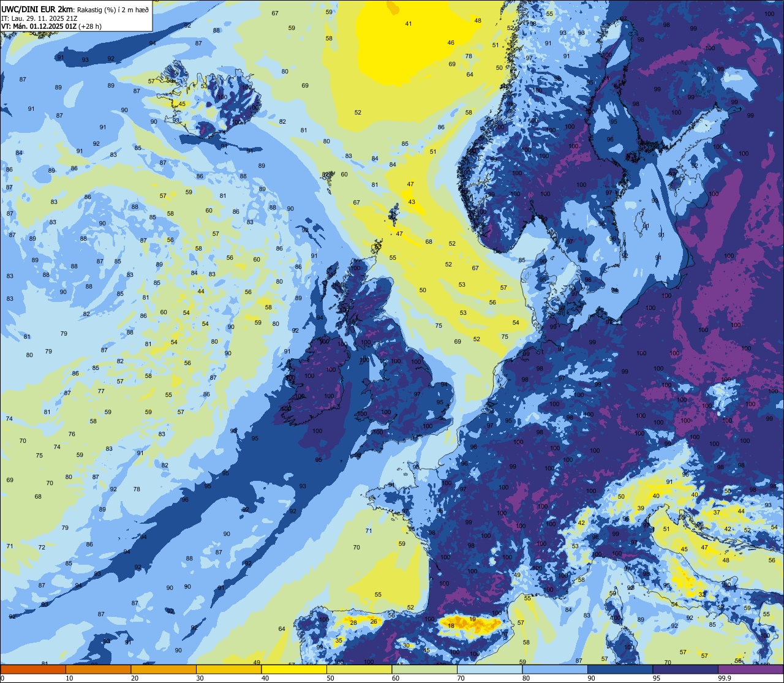784x683 pixels.
Task: Click the legend scale label '50'
Action: tap(330, 678)
